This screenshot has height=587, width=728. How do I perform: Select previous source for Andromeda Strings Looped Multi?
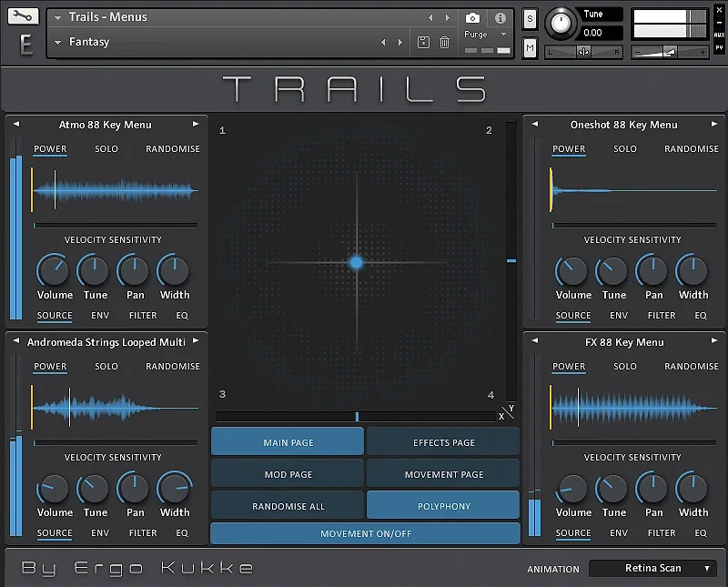pyautogui.click(x=16, y=341)
